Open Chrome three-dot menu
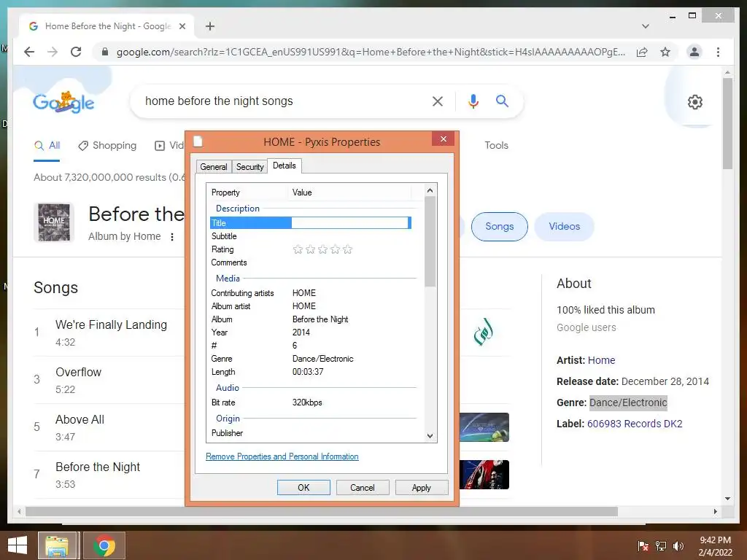This screenshot has height=560, width=747. pyautogui.click(x=718, y=52)
